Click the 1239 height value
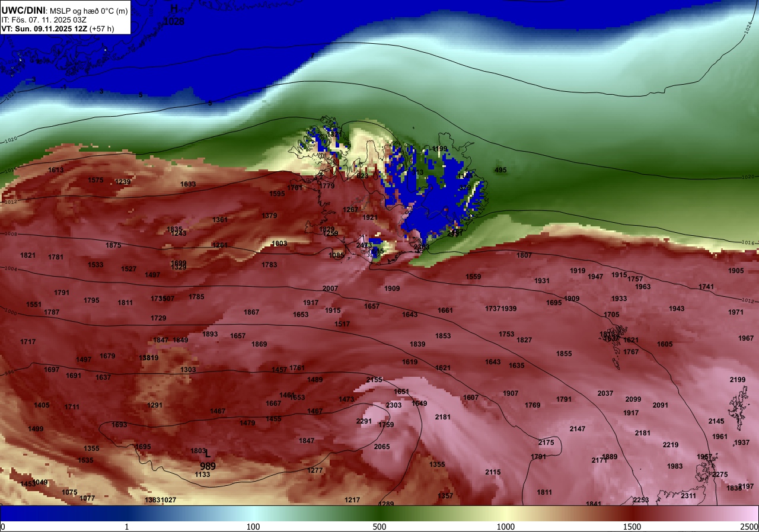759x532 pixels. (x=123, y=182)
